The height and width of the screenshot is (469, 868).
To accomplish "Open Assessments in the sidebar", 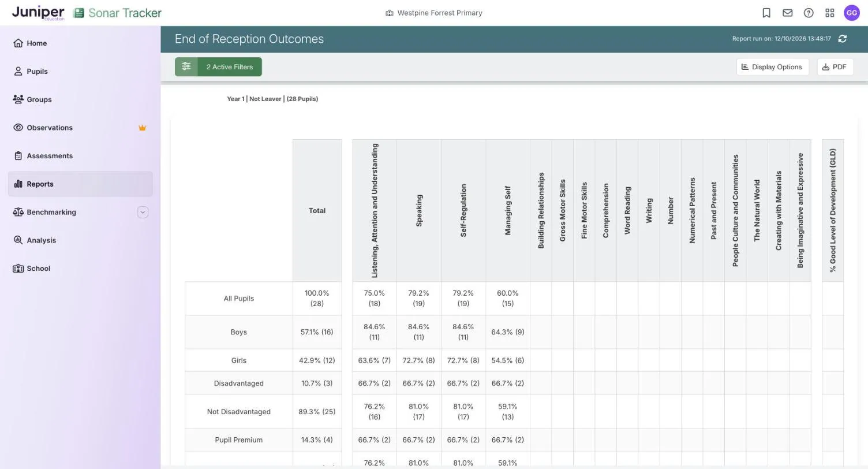I will coord(80,156).
